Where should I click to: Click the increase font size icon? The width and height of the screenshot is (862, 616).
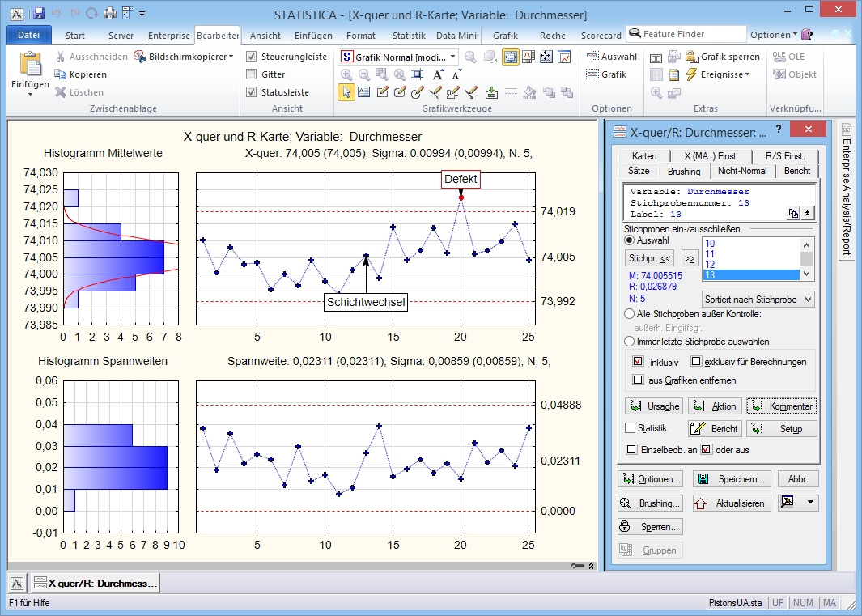[438, 74]
